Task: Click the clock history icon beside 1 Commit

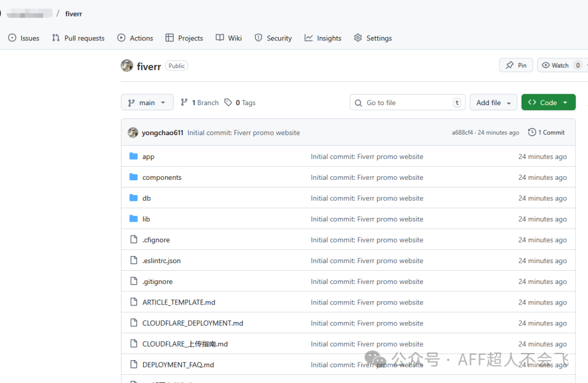Action: [532, 132]
